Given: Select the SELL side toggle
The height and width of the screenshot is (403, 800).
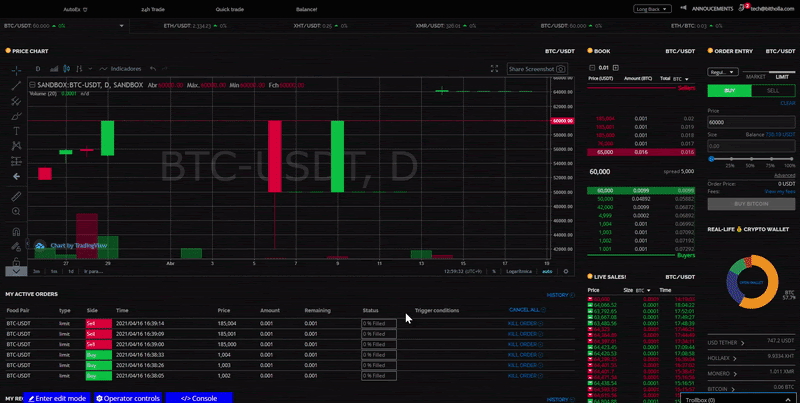Looking at the screenshot, I should click(x=773, y=90).
